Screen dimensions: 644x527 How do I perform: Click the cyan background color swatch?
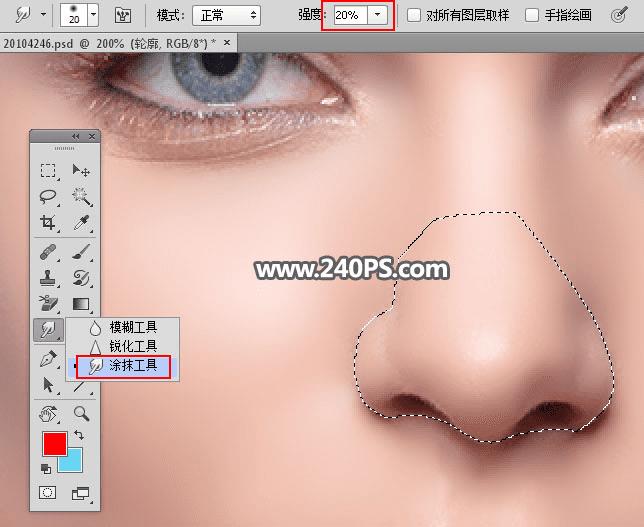(x=73, y=463)
